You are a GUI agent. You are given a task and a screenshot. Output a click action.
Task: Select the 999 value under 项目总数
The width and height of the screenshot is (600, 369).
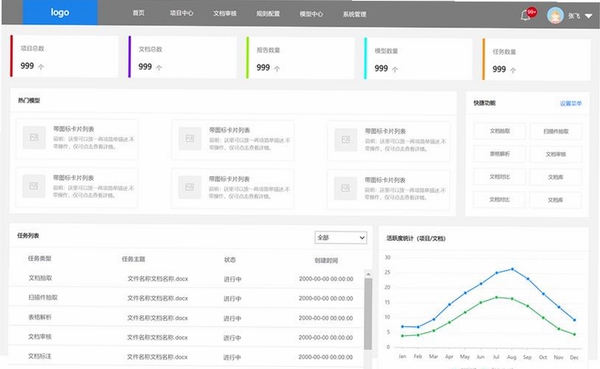click(x=27, y=66)
